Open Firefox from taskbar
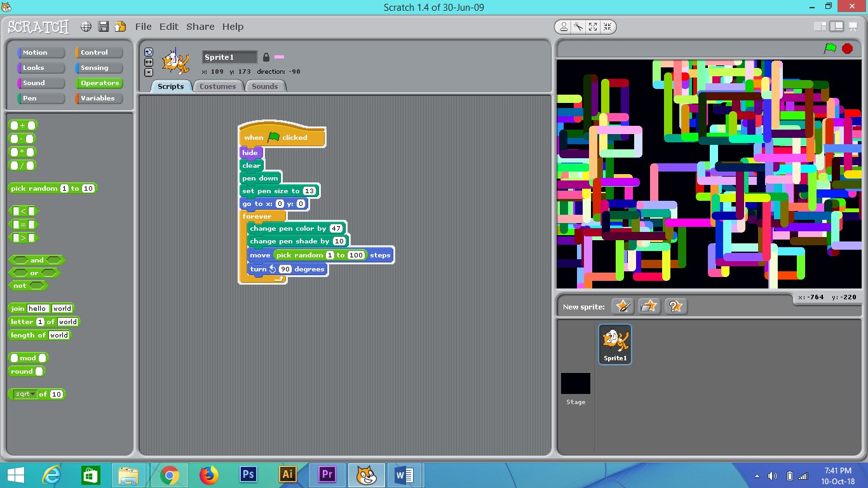 (x=208, y=475)
